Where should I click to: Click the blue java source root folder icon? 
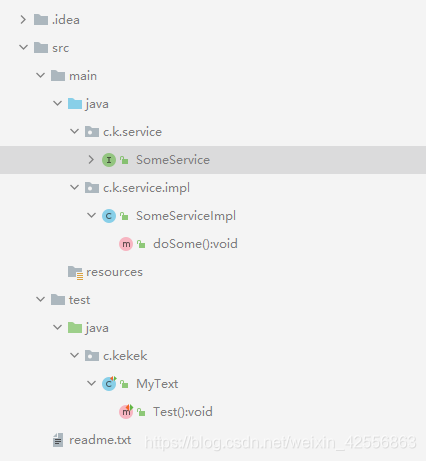[75, 104]
